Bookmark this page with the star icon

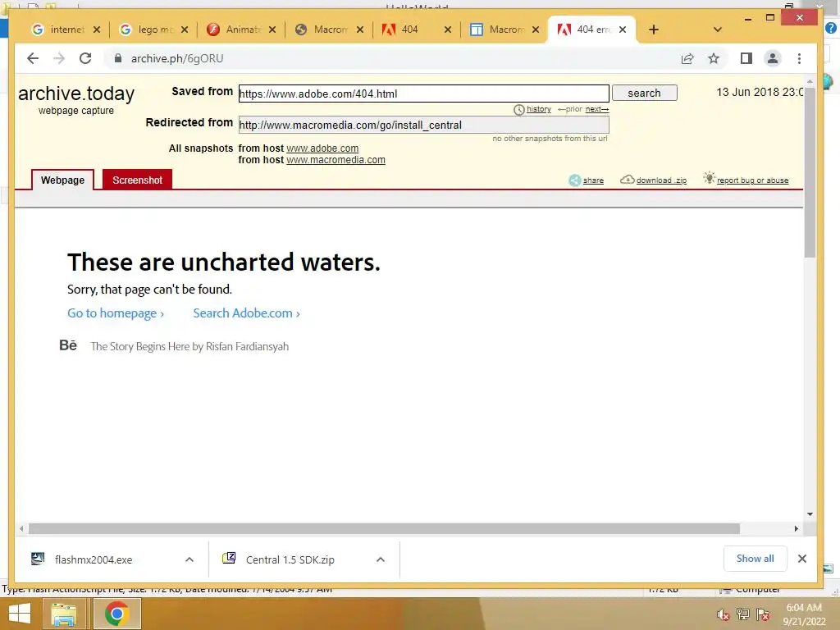[x=714, y=58]
